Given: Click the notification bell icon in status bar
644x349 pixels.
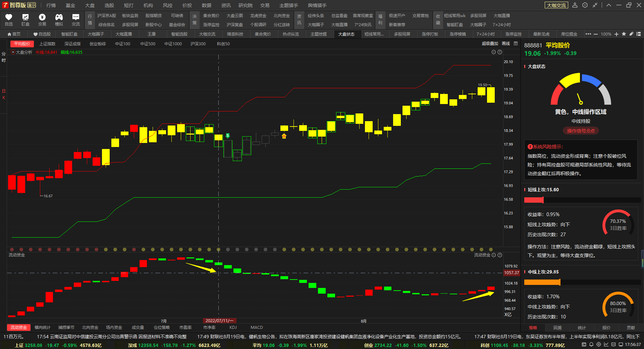Looking at the screenshot, I should tap(591, 345).
